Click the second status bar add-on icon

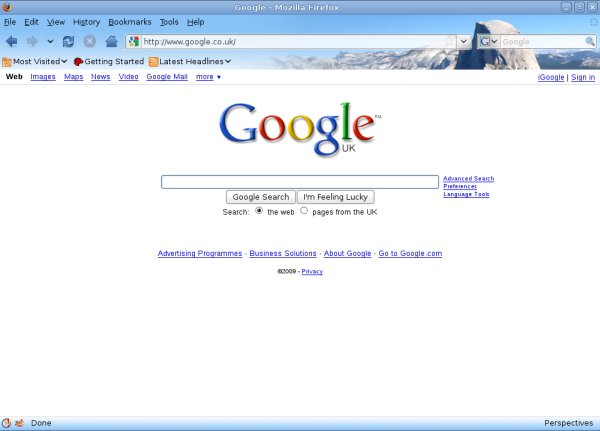20,423
